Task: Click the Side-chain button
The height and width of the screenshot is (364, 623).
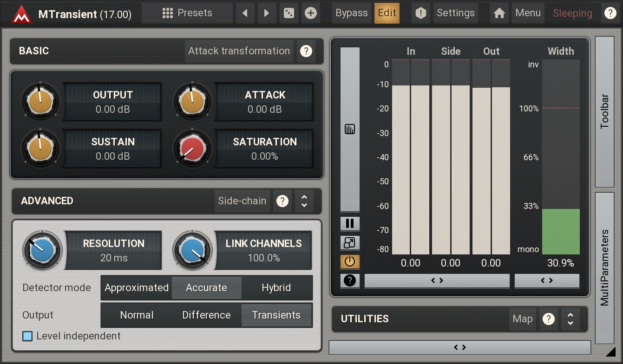Action: point(242,201)
